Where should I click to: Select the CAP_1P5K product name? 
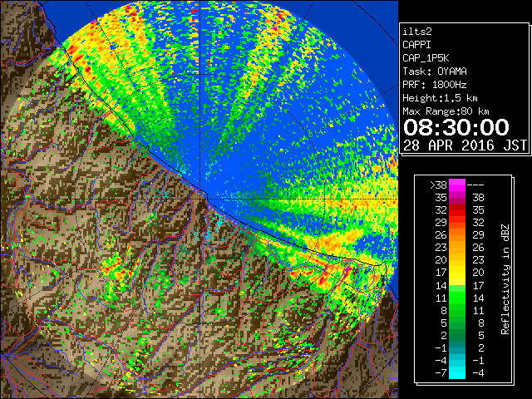(x=426, y=58)
